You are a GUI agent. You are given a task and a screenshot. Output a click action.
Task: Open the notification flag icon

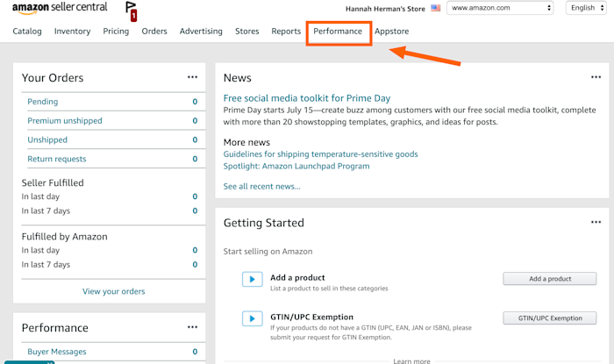[x=131, y=11]
